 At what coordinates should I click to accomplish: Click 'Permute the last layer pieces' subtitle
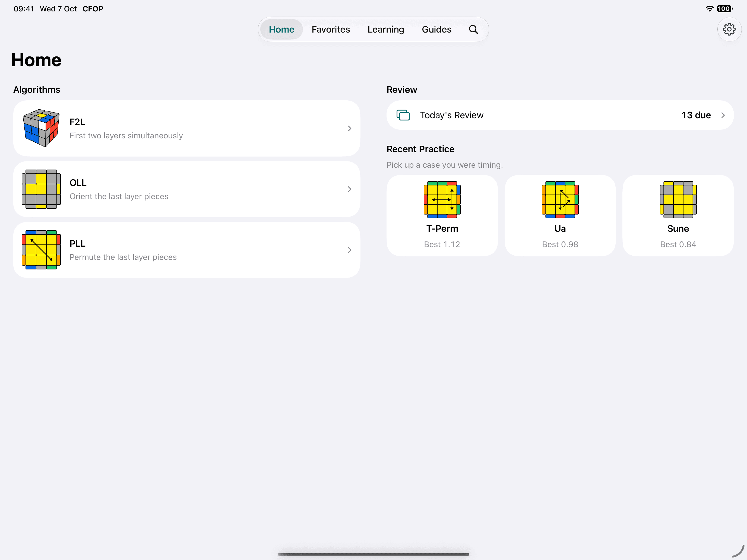pos(123,257)
